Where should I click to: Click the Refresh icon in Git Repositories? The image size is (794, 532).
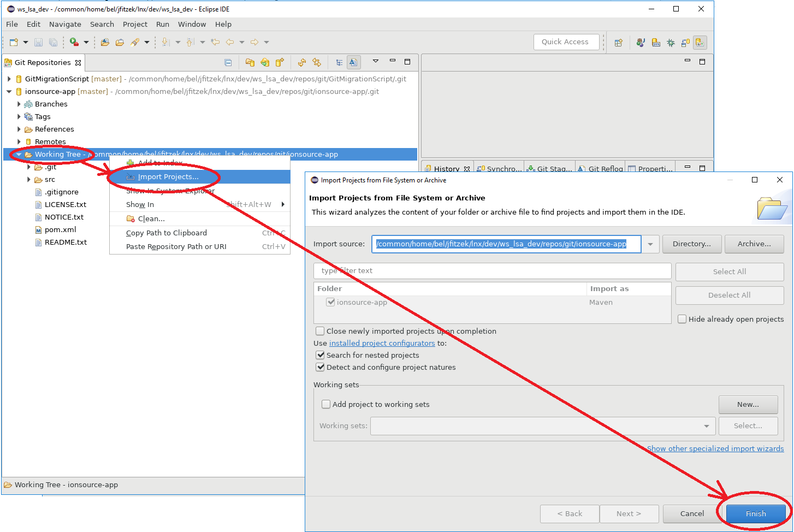coord(301,62)
